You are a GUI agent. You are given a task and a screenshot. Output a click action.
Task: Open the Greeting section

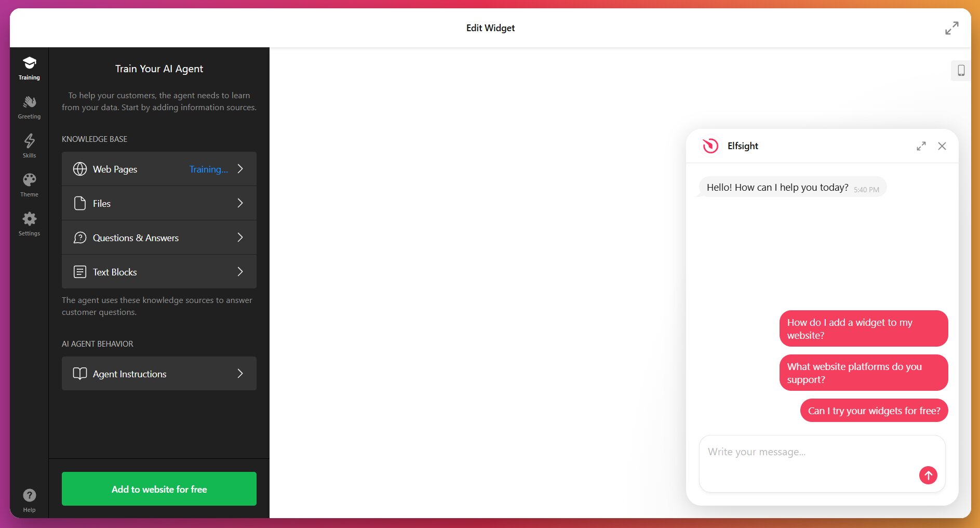pyautogui.click(x=29, y=107)
